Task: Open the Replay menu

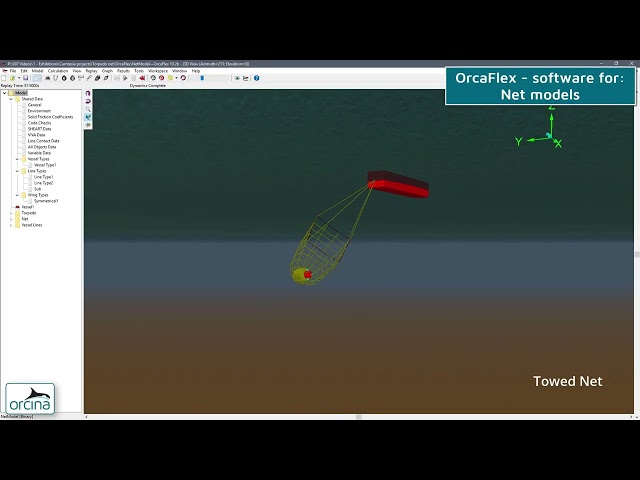Action: click(91, 71)
